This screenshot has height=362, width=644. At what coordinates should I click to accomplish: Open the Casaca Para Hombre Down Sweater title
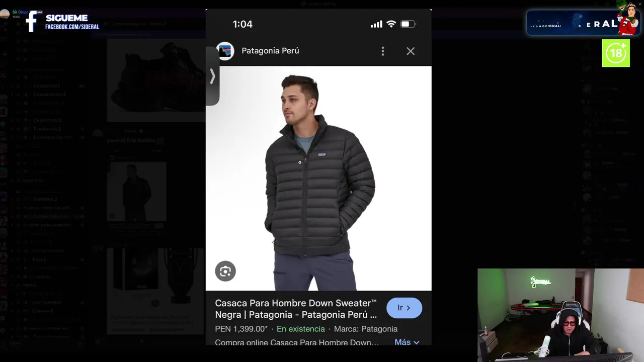point(296,309)
